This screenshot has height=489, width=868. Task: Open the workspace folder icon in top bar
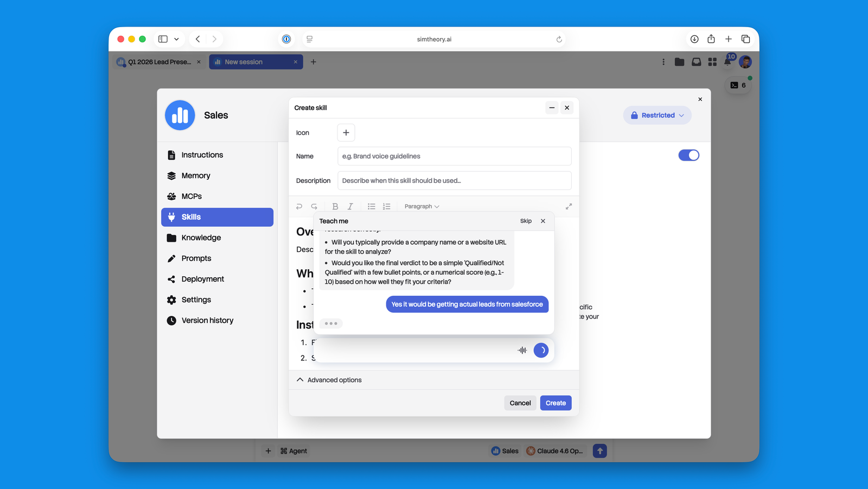[679, 62]
